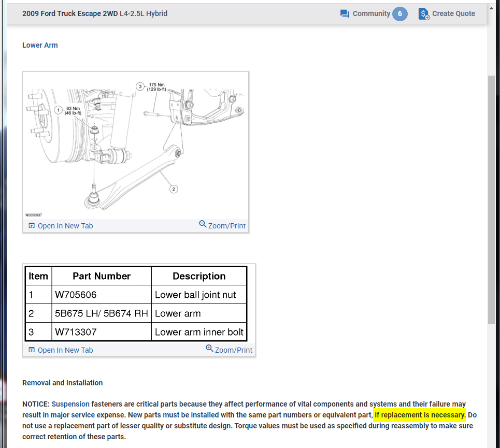Click the magnifier icon for table Zoom/Print

[x=209, y=348]
